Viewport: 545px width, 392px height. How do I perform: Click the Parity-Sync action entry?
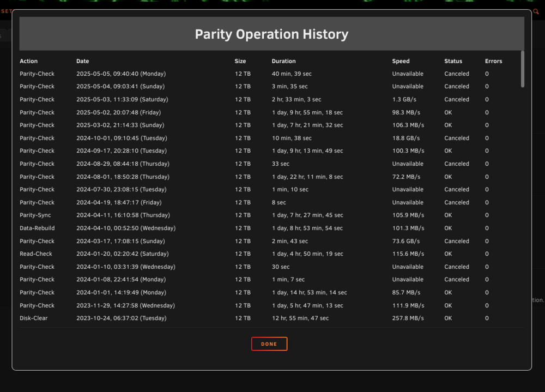pyautogui.click(x=35, y=215)
